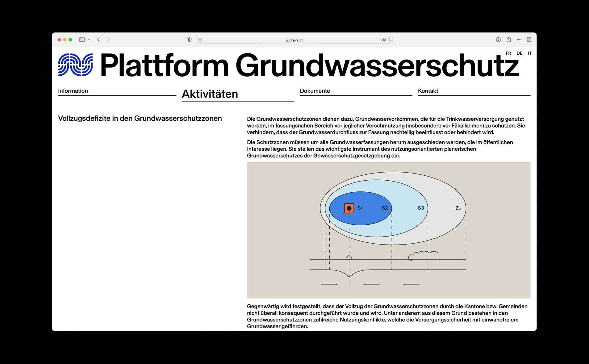Click the pgws.ch address bar
Screen dimensions: 589x364
294,40
